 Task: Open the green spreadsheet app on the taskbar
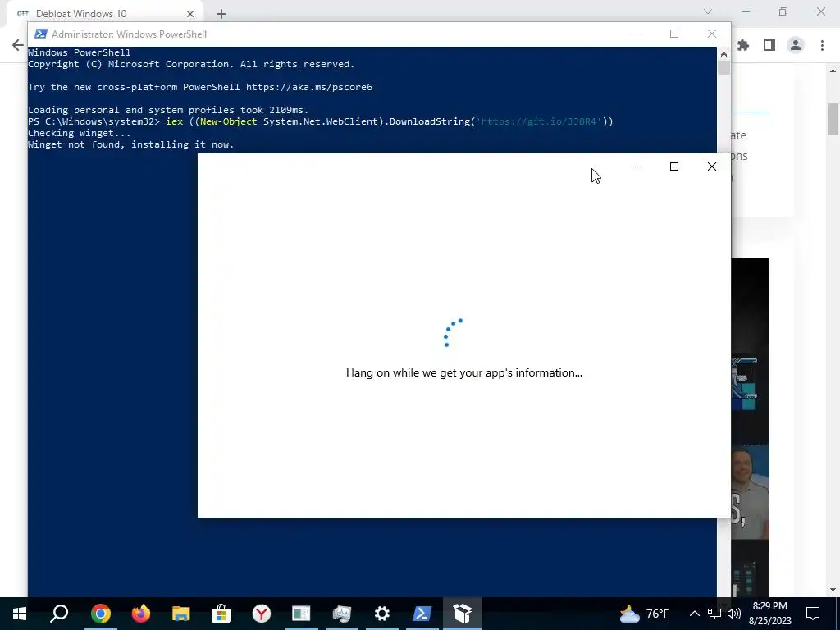tap(301, 613)
